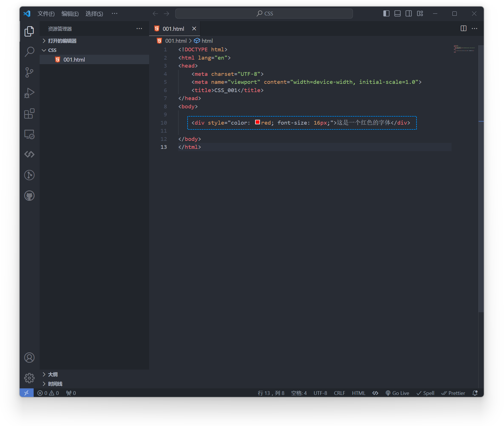Viewport: 504px width, 426px height.
Task: Toggle the primary side bar layout button
Action: [x=386, y=13]
